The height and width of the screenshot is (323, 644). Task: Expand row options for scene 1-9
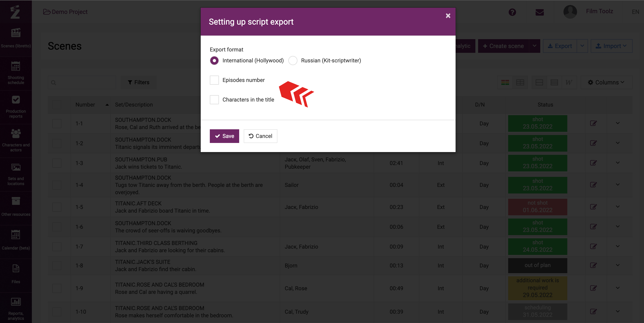click(618, 288)
